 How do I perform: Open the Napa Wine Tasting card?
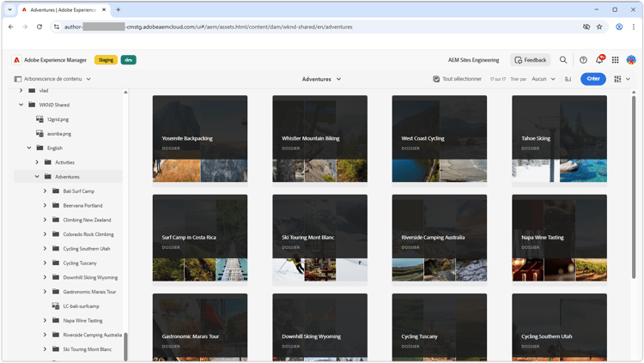(559, 238)
